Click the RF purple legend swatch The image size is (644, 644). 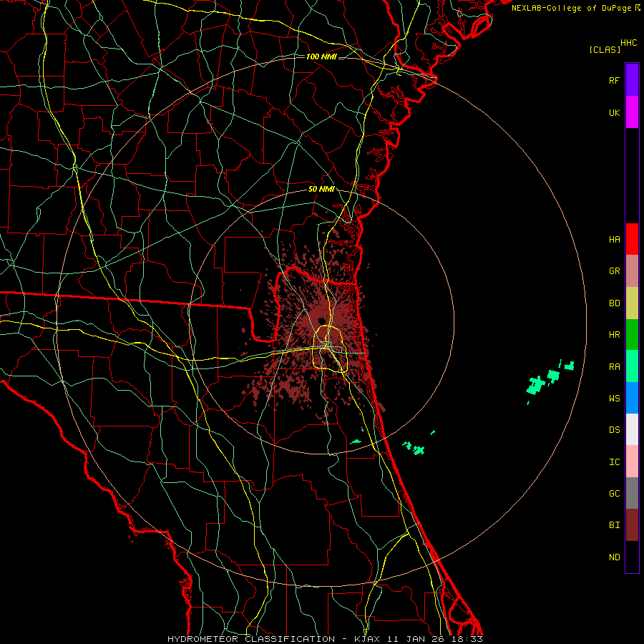point(632,80)
